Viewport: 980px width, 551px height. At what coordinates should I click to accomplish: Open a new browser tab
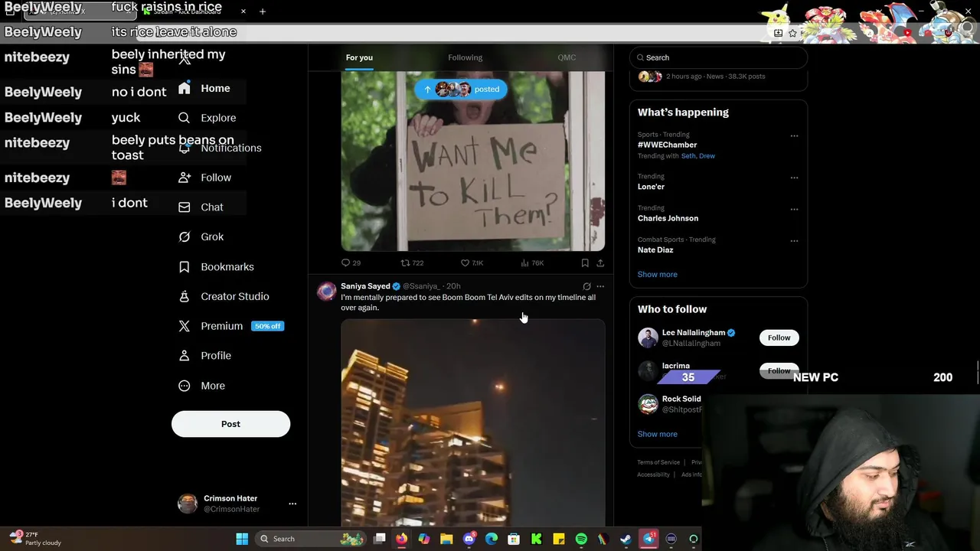pos(263,11)
